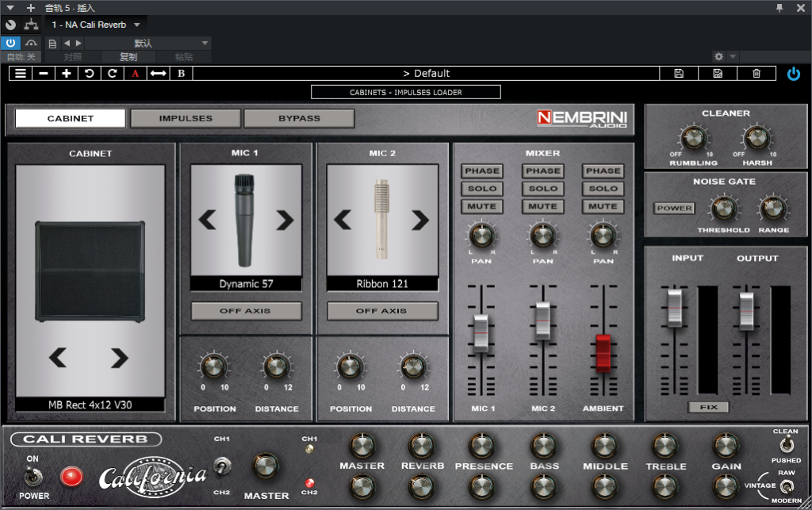Click the MB Rect 4x12 V30 cabinet image
This screenshot has height=510, width=812.
(90, 272)
